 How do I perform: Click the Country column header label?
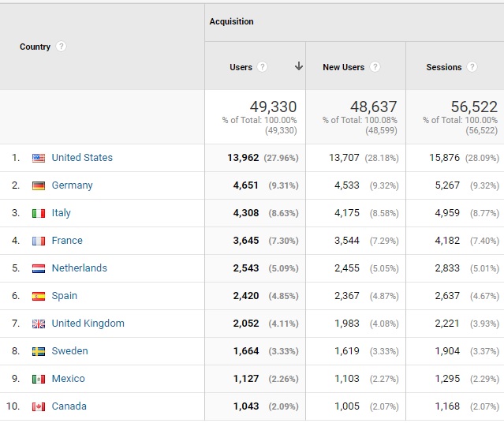[35, 47]
